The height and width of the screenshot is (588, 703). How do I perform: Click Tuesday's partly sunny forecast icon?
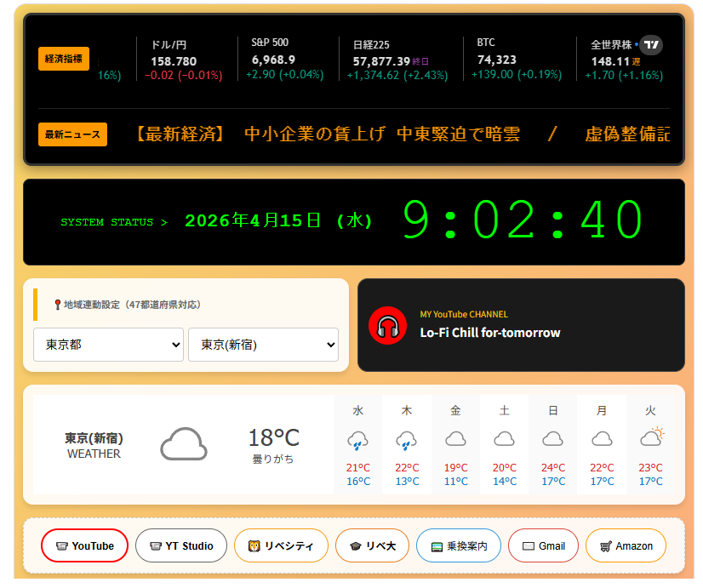[x=651, y=438]
